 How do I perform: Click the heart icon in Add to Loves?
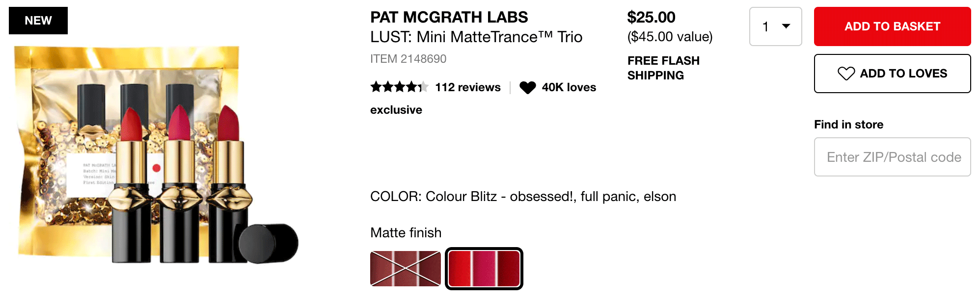pos(846,74)
